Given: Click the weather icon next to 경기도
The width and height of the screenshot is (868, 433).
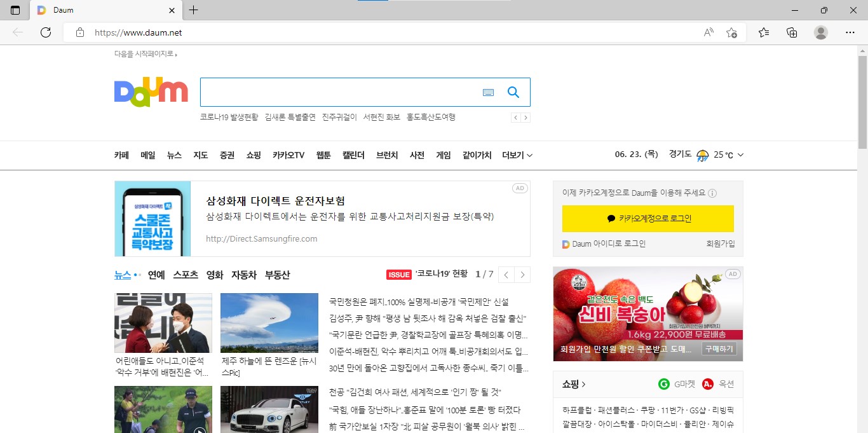Looking at the screenshot, I should click(x=702, y=155).
